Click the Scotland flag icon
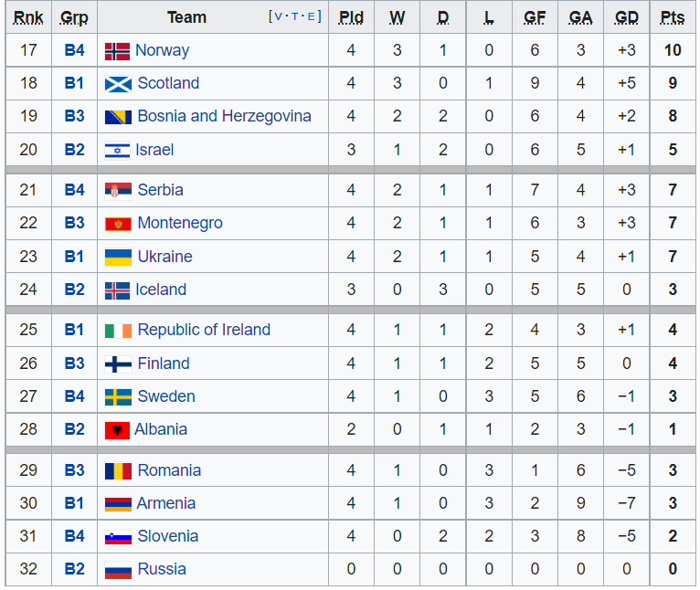700x590 pixels. (x=118, y=84)
